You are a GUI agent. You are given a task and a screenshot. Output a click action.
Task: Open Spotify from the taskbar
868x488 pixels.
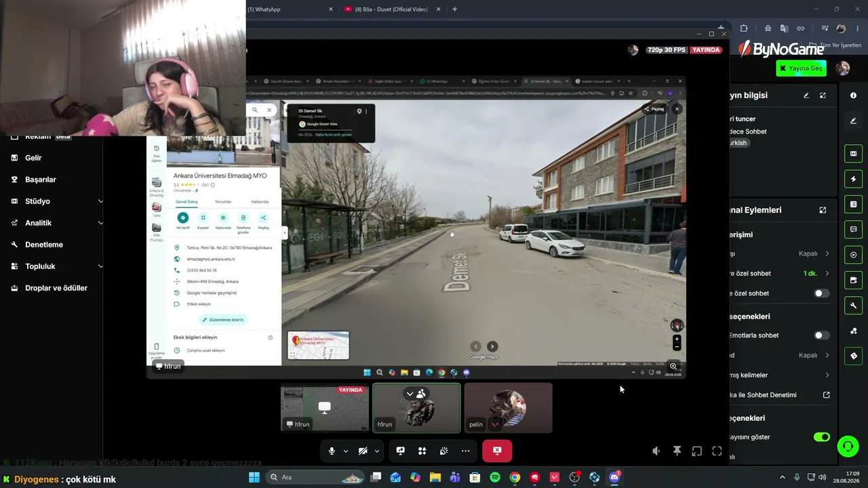click(495, 477)
